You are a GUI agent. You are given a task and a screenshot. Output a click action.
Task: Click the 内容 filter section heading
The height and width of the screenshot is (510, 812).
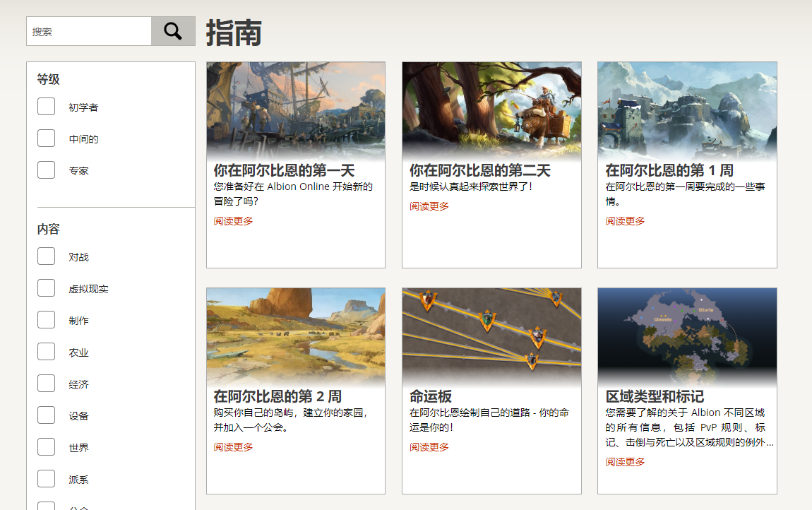(48, 229)
